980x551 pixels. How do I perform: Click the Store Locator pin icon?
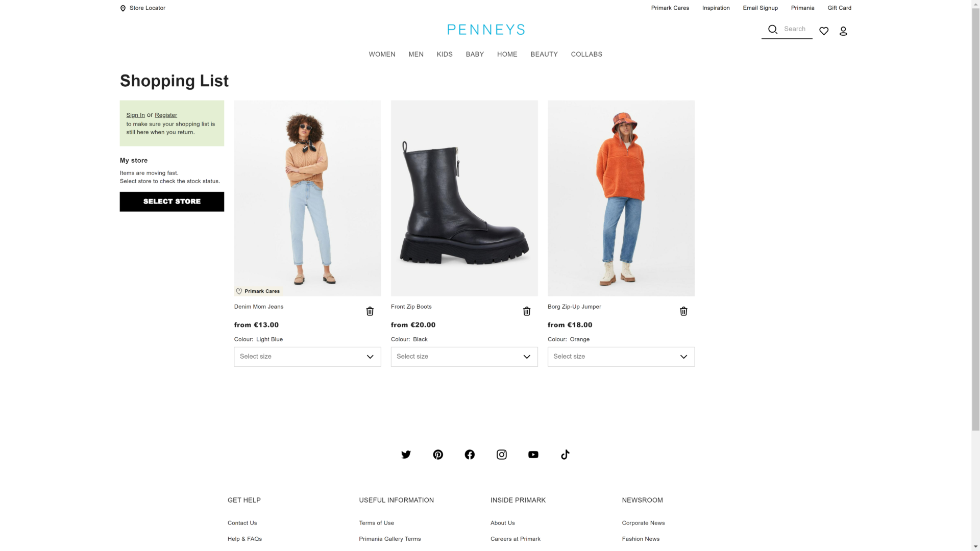[x=122, y=8]
